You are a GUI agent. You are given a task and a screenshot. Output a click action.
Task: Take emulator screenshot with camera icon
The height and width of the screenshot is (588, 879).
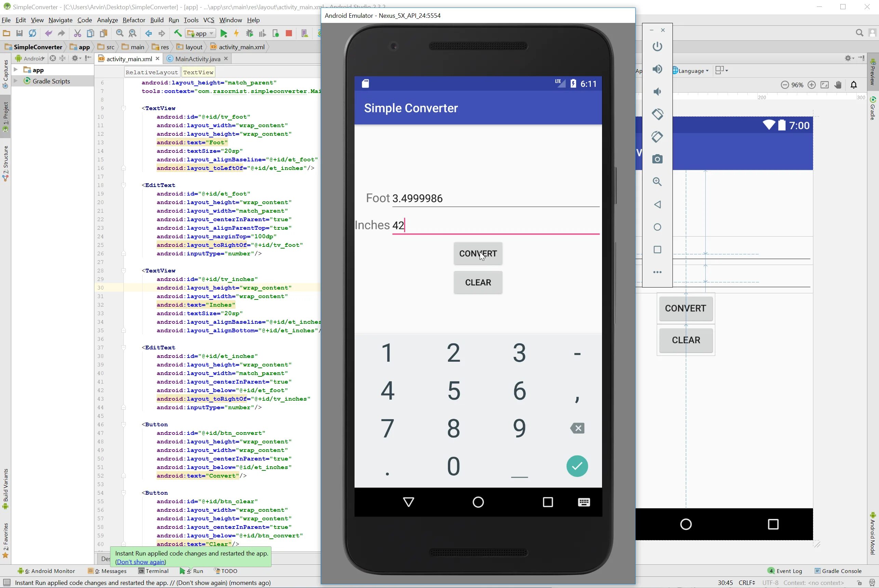tap(657, 159)
